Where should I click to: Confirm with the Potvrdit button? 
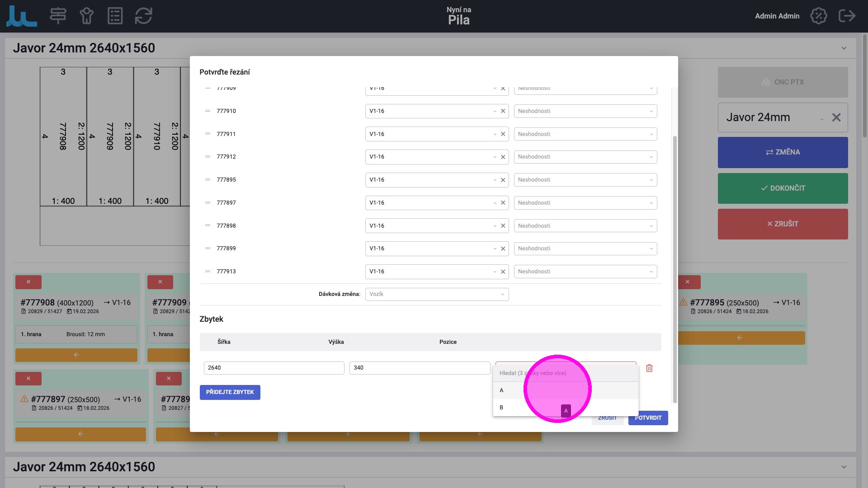click(x=648, y=418)
